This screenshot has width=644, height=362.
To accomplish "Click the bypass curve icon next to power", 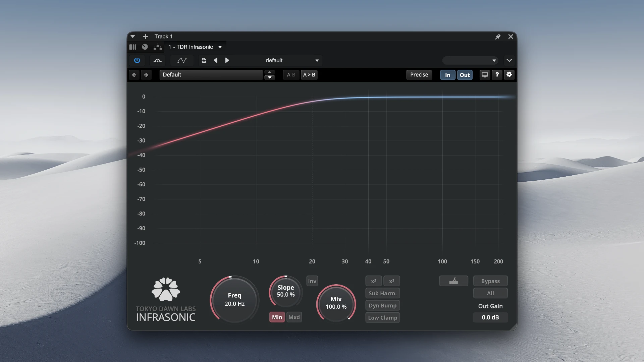I will pos(157,60).
